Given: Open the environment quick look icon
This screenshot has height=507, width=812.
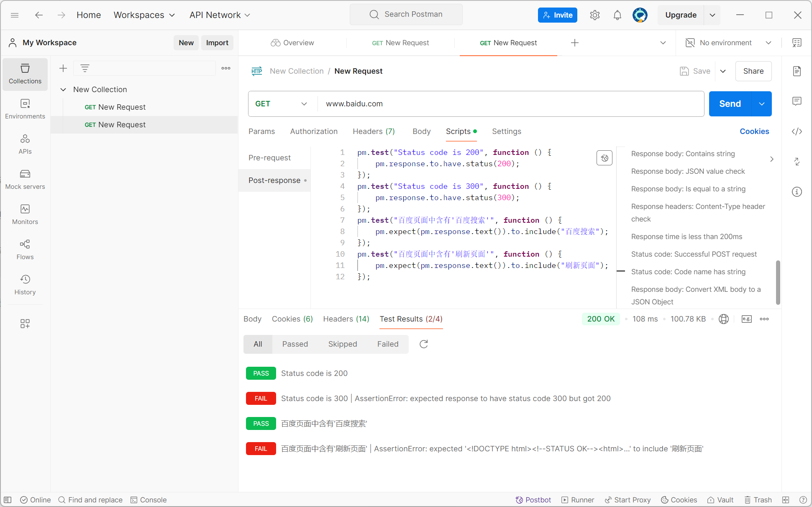Looking at the screenshot, I should pos(797,43).
